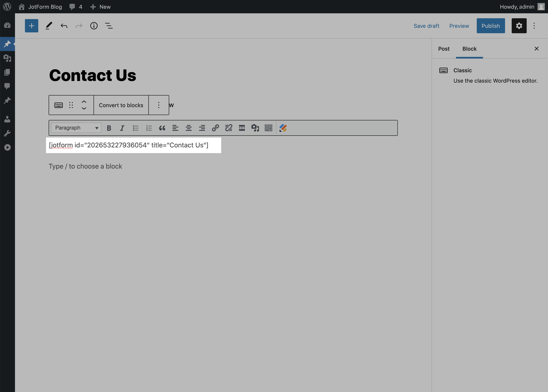Image resolution: width=548 pixels, height=392 pixels.
Task: Open Paragraph style dropdown
Action: click(75, 128)
